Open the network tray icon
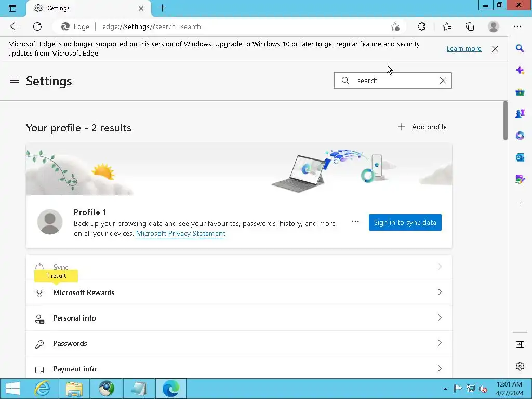The height and width of the screenshot is (399, 532). point(471,389)
